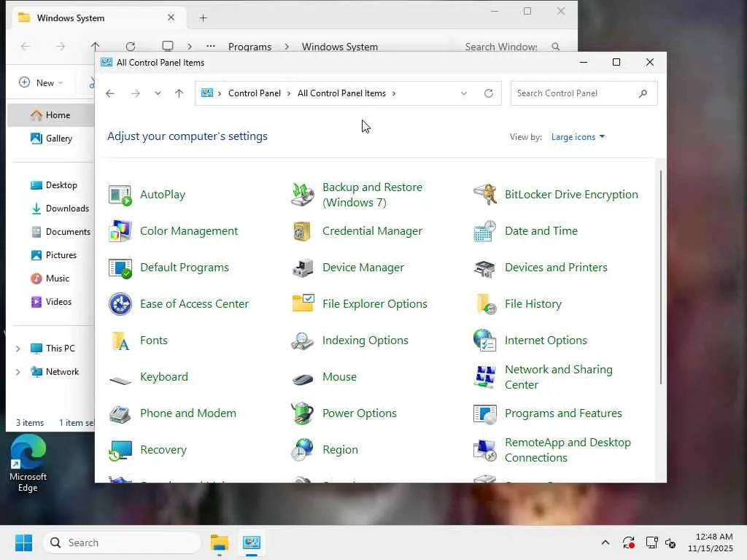
Task: Open the Fonts icon
Action: (120, 341)
